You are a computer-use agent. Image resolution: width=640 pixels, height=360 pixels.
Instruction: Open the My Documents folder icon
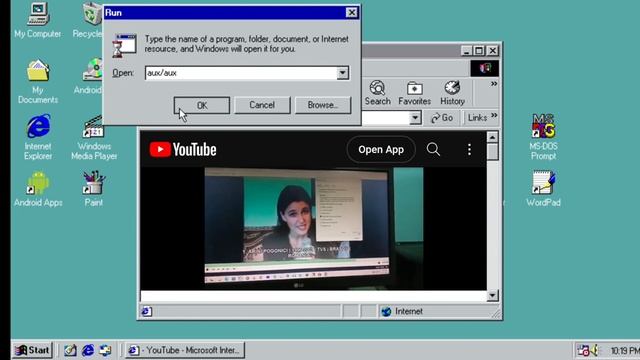coord(38,81)
